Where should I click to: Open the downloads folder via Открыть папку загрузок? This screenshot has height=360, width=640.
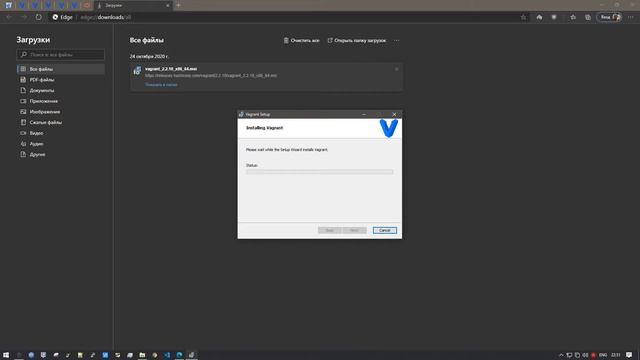point(357,40)
